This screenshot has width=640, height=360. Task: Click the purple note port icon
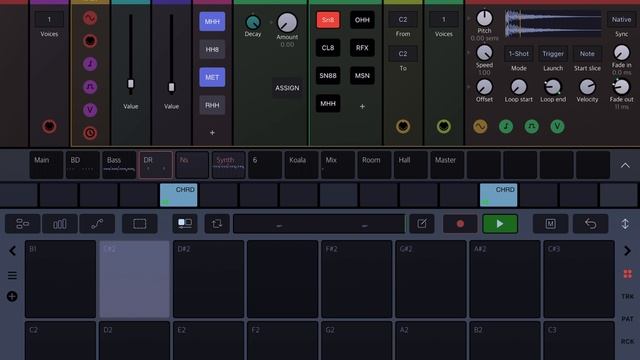90,64
